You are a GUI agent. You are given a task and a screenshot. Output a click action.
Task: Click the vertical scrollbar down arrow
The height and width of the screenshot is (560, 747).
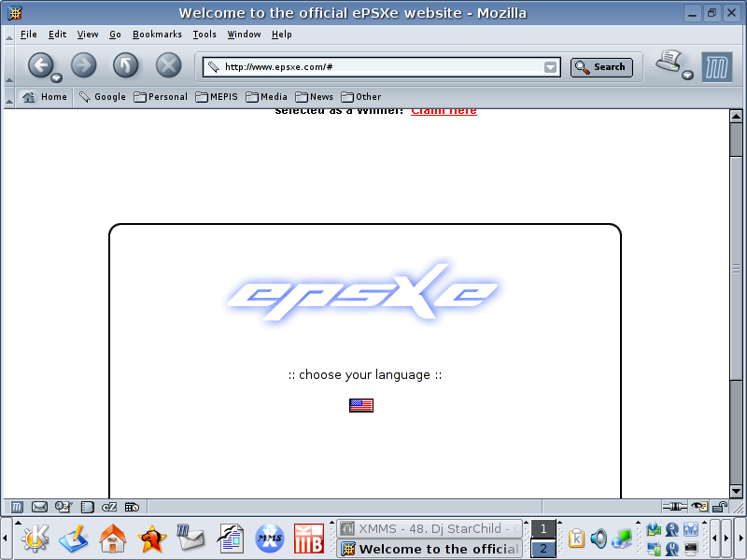[x=736, y=491]
